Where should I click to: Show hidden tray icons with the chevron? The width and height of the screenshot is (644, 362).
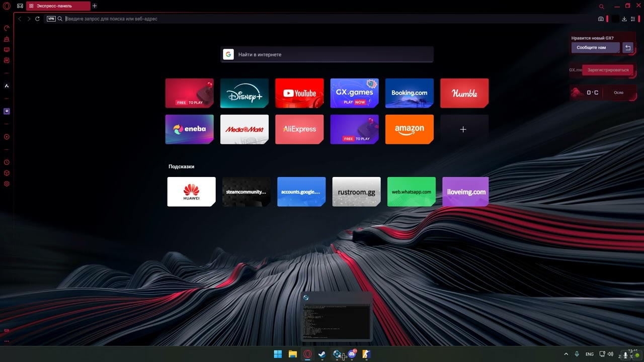[566, 354]
